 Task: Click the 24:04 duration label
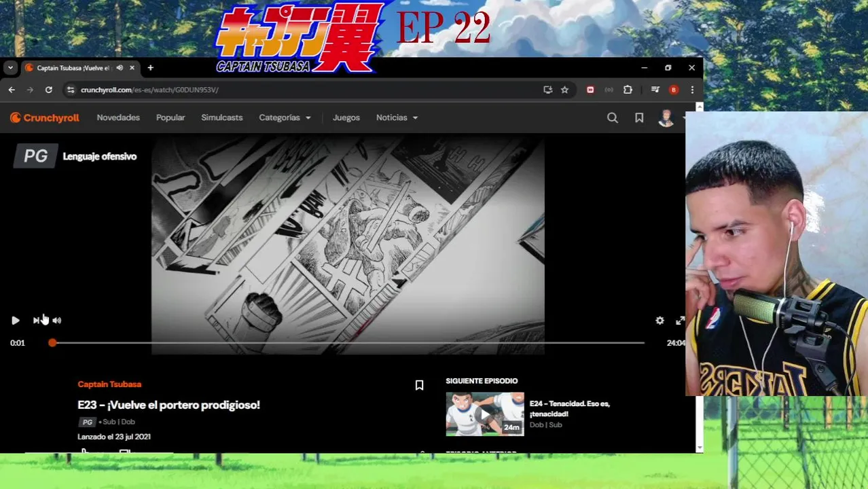(x=676, y=343)
